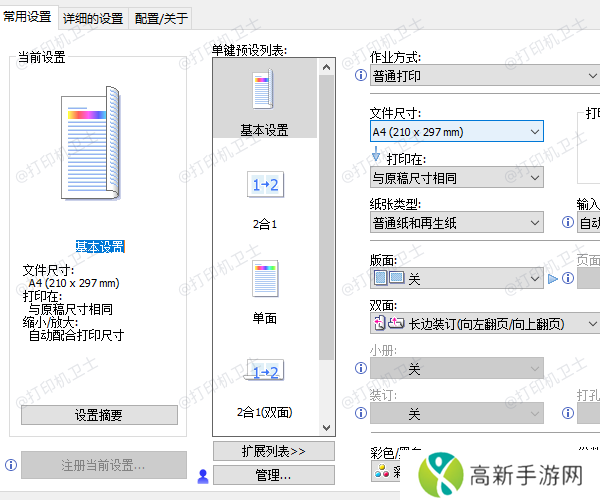Viewport: 600px width, 500px height.
Task: Click the 扩展列表>> button
Action: [x=274, y=451]
